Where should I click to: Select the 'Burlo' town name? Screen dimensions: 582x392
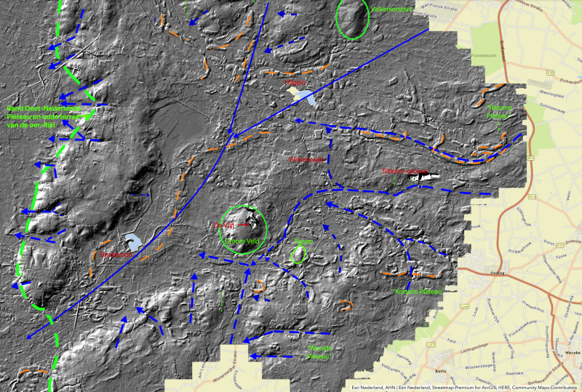click(x=442, y=371)
